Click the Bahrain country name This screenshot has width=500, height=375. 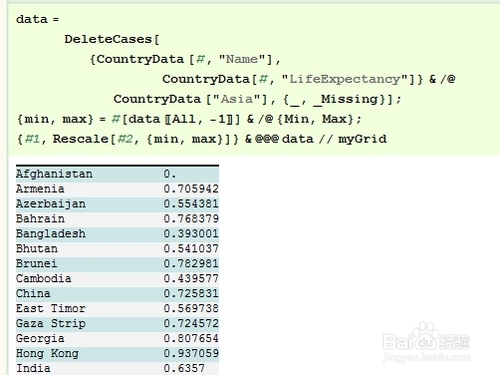point(40,219)
